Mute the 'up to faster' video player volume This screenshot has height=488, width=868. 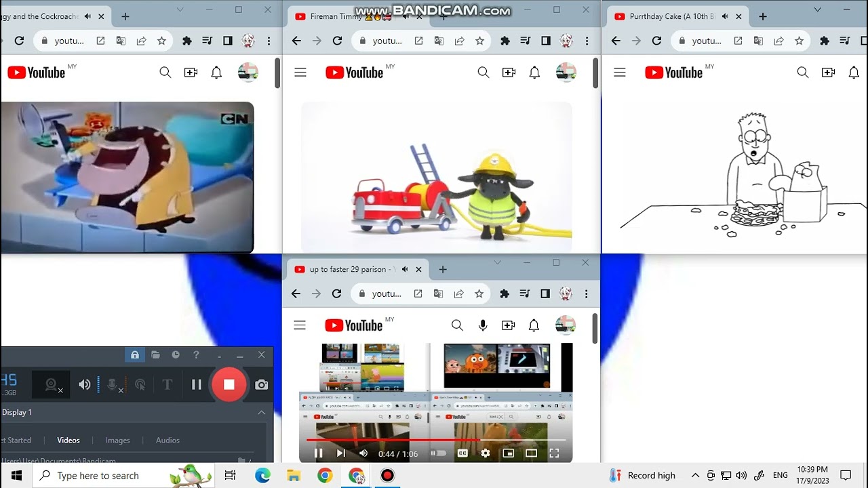click(x=363, y=453)
